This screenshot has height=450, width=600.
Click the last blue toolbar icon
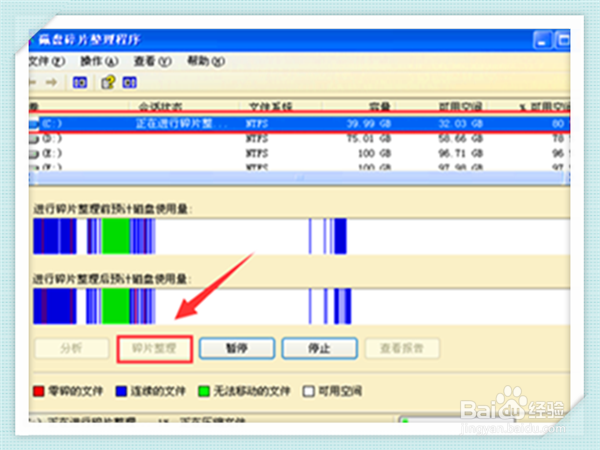click(129, 82)
